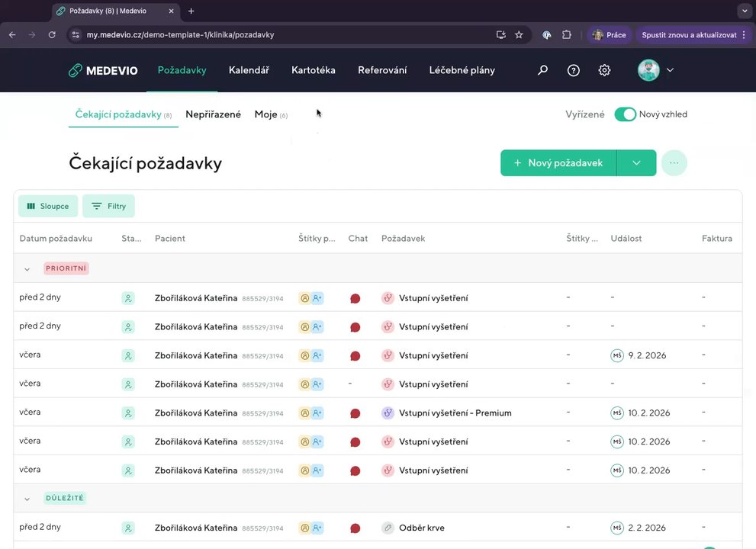The image size is (756, 549).
Task: Go to the Referování section
Action: [382, 70]
